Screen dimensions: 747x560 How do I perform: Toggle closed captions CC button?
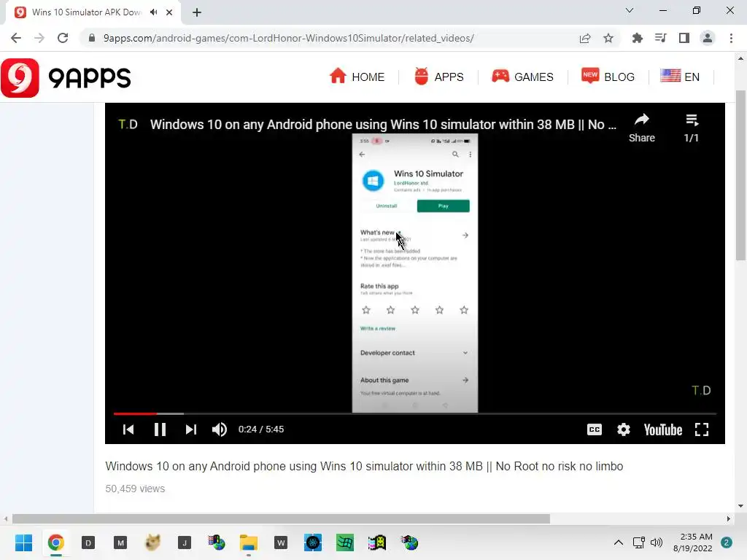594,429
